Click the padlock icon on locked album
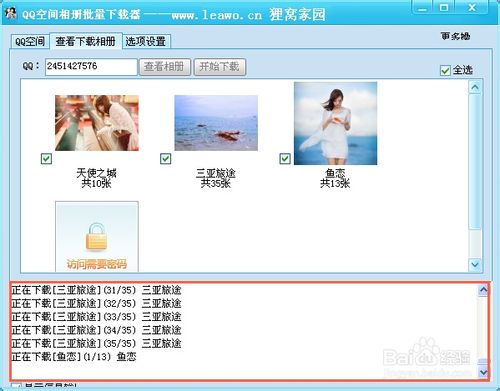The height and width of the screenshot is (391, 500). (x=96, y=237)
